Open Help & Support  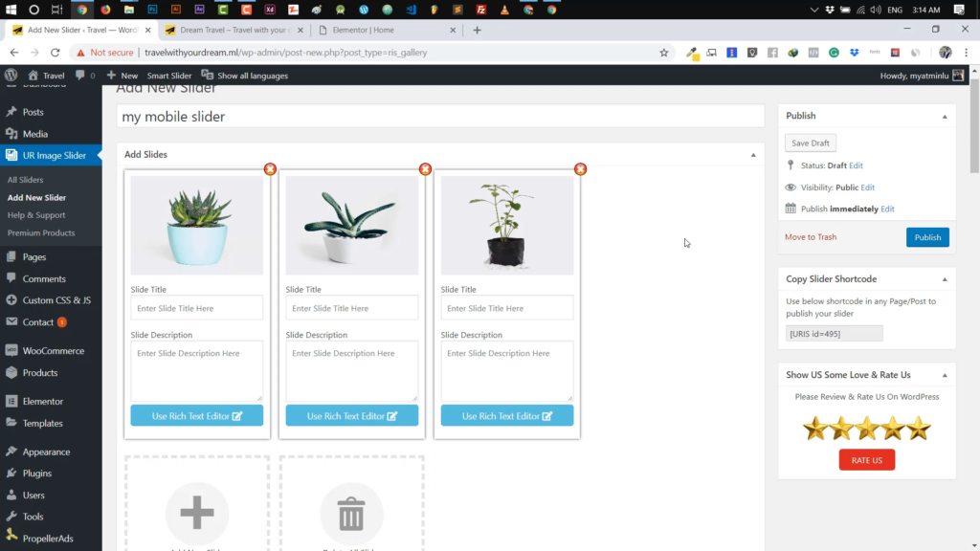point(36,215)
